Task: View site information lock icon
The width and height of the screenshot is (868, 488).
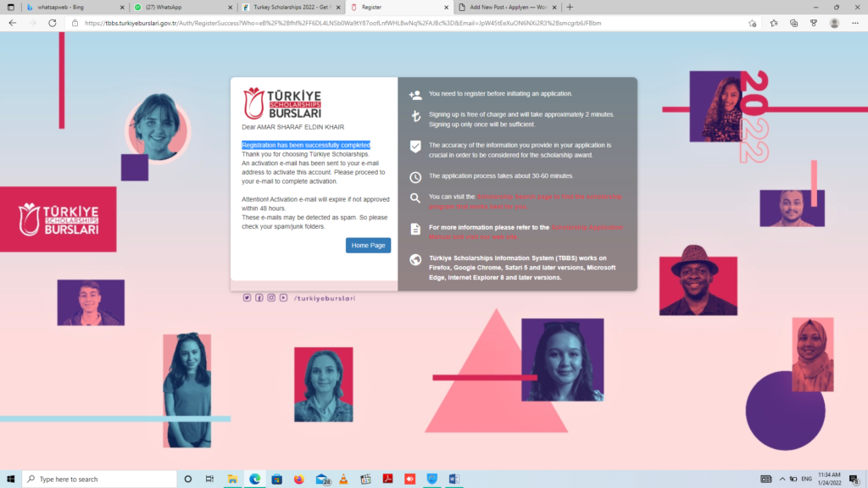Action: [x=75, y=23]
